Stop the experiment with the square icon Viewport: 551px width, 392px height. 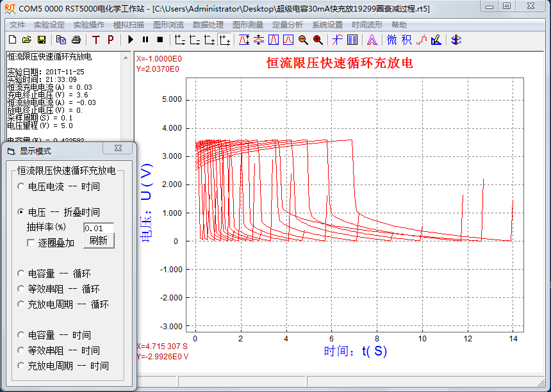point(160,40)
